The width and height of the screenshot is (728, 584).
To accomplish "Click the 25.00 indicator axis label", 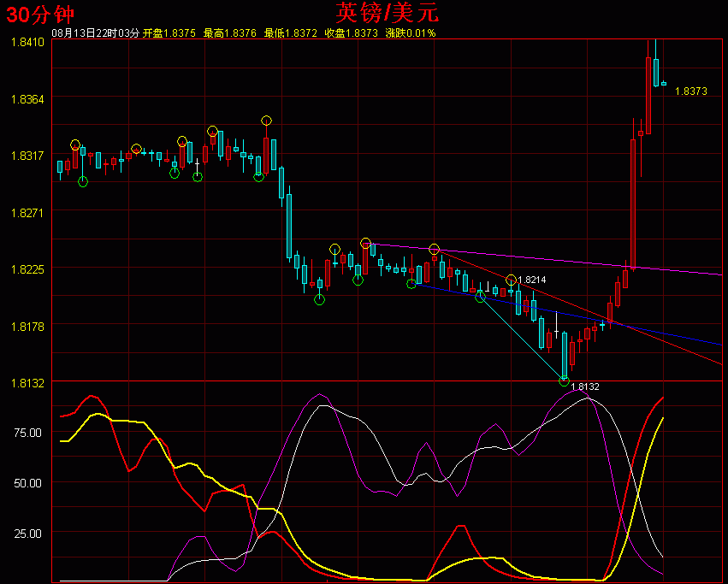I will click(27, 534).
